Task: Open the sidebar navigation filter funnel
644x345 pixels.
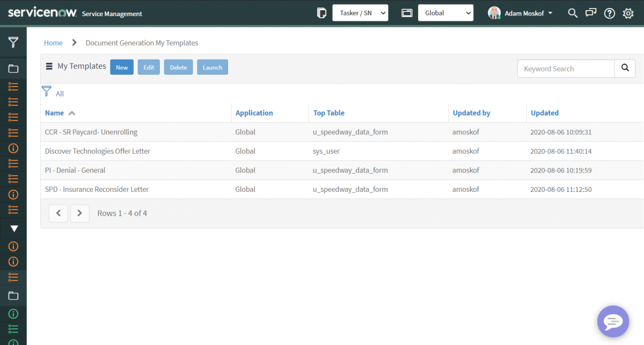Action: click(x=13, y=42)
